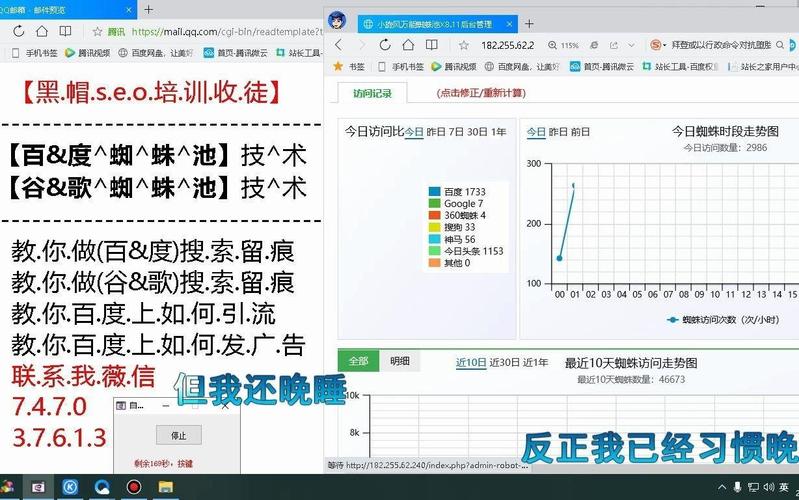Click 00 hour data point on chart
Screen dimensions: 799x500
click(x=560, y=258)
